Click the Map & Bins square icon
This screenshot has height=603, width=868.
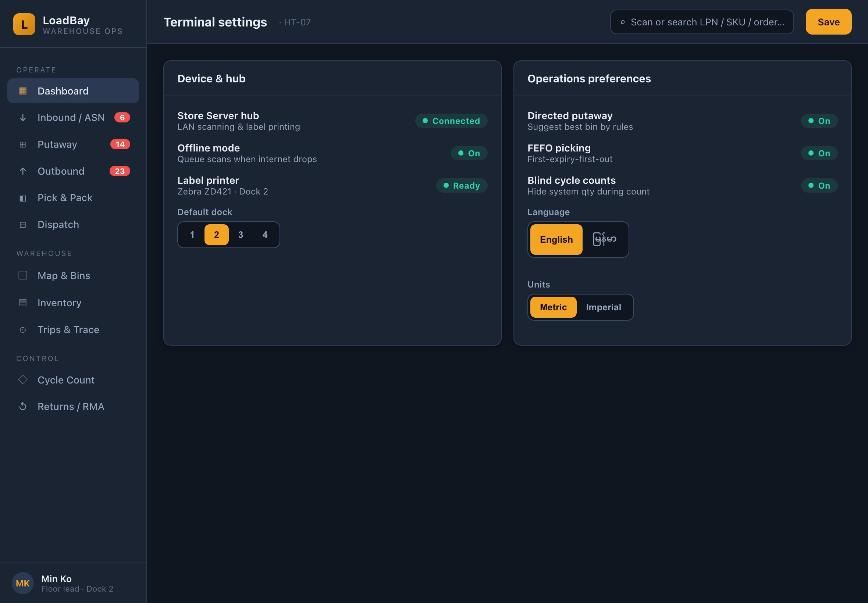23,275
